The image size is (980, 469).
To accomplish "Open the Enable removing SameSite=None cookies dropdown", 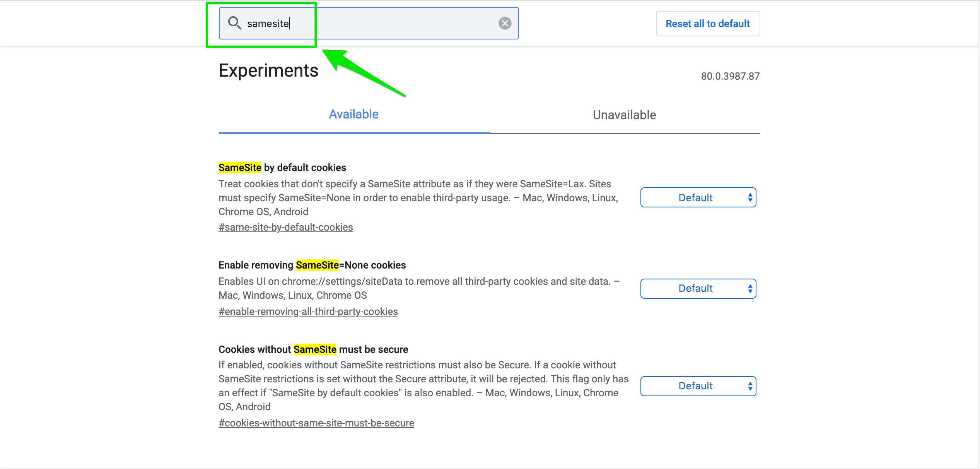I will click(698, 289).
